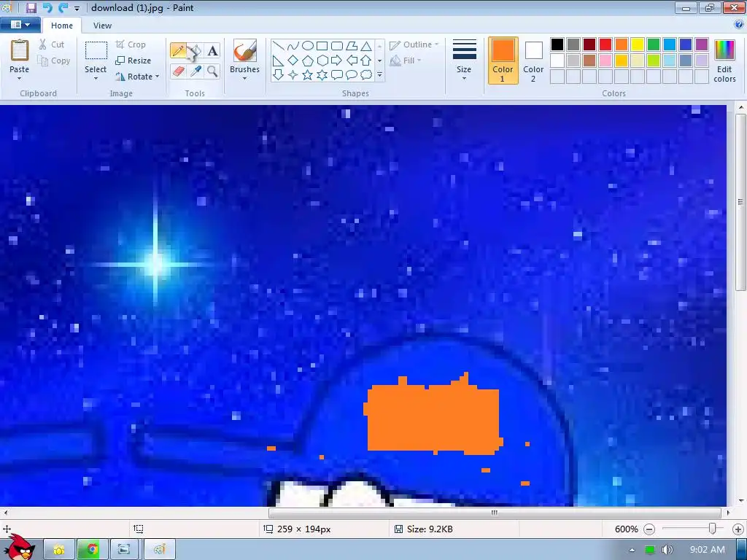Screen dimensions: 747x560
Task: Click the horizontal scrollbar thumb
Action: [x=495, y=513]
